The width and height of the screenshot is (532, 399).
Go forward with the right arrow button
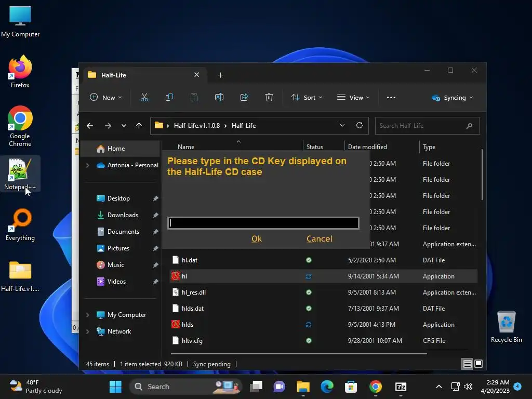108,126
